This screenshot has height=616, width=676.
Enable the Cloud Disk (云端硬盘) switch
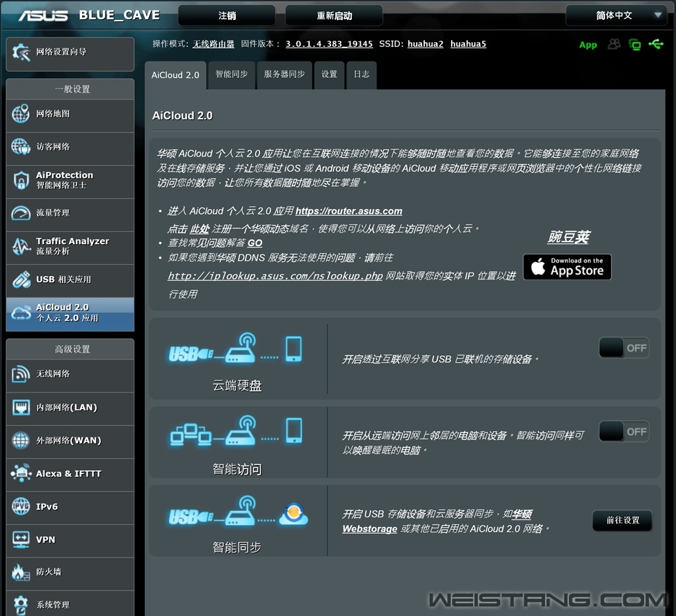click(624, 348)
